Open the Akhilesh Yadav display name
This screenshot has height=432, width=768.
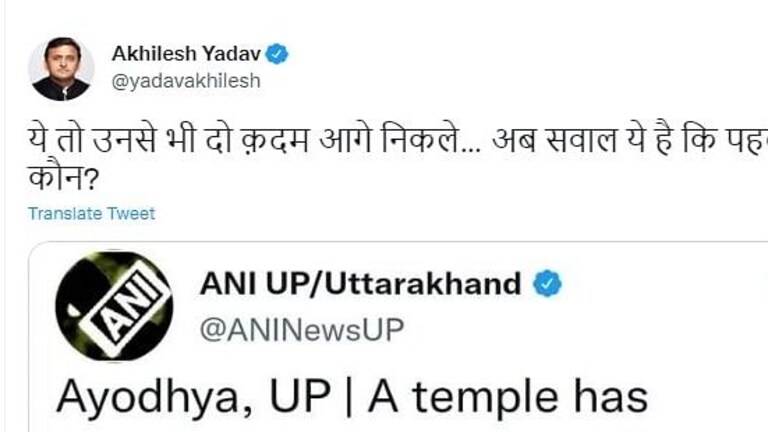[185, 54]
